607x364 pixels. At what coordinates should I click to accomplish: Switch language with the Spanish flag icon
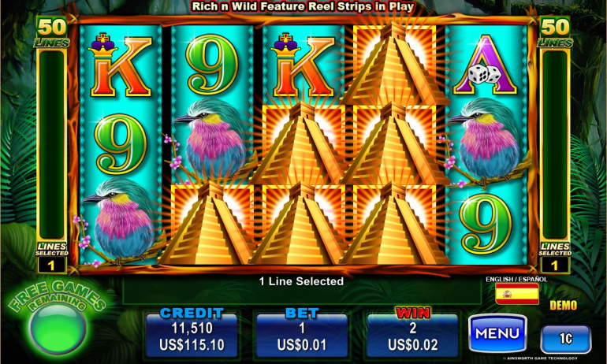click(x=517, y=294)
